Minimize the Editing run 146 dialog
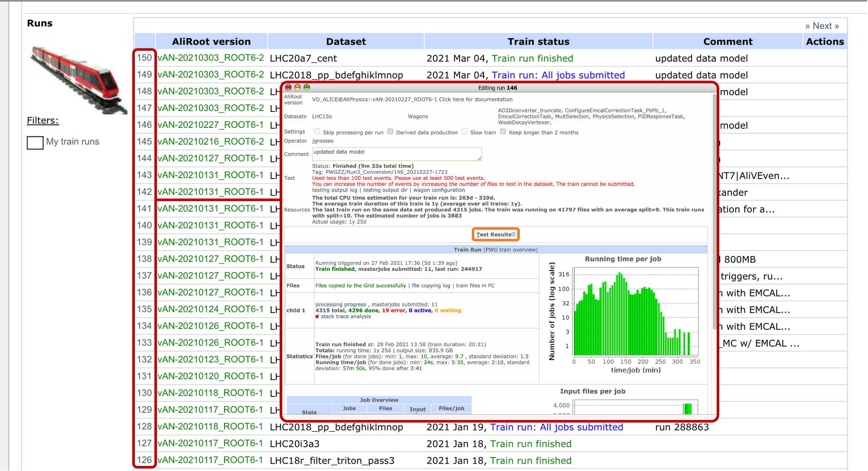This screenshot has height=471, width=868. click(297, 88)
